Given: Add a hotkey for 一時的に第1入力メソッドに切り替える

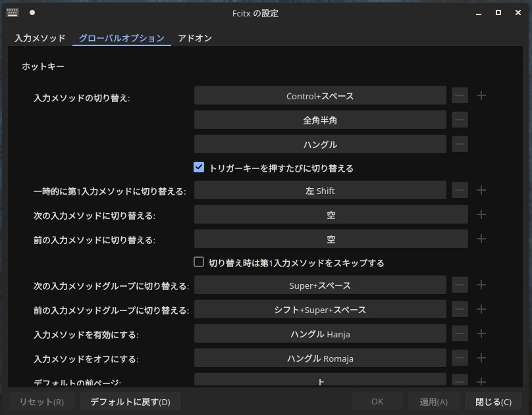Looking at the screenshot, I should pyautogui.click(x=481, y=190).
